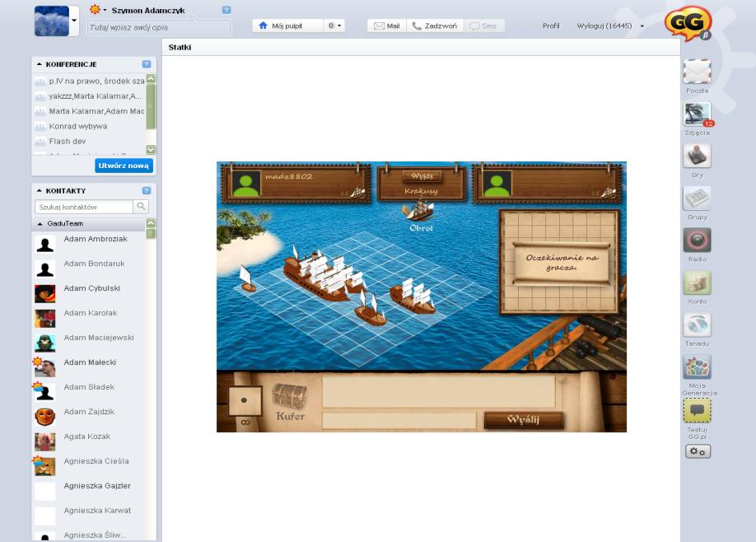Screen dimensions: 756x542
Task: Click conference list scroll up arrow
Action: (151, 78)
